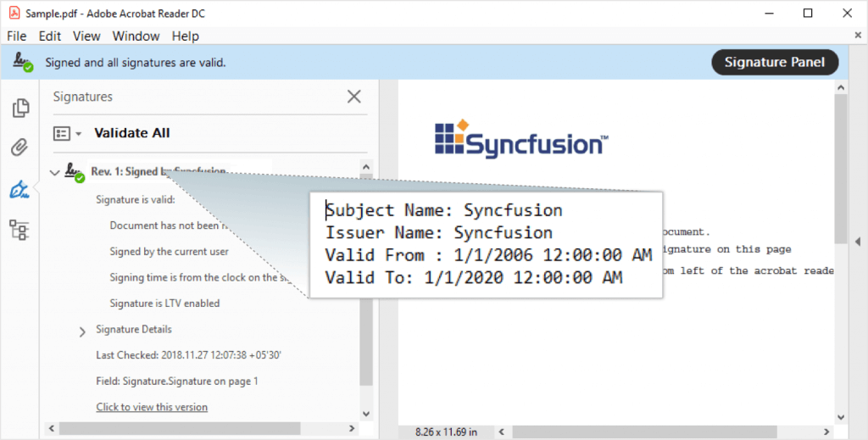The image size is (868, 440).
Task: Open the Signatures options list dropdown
Action: coord(68,133)
